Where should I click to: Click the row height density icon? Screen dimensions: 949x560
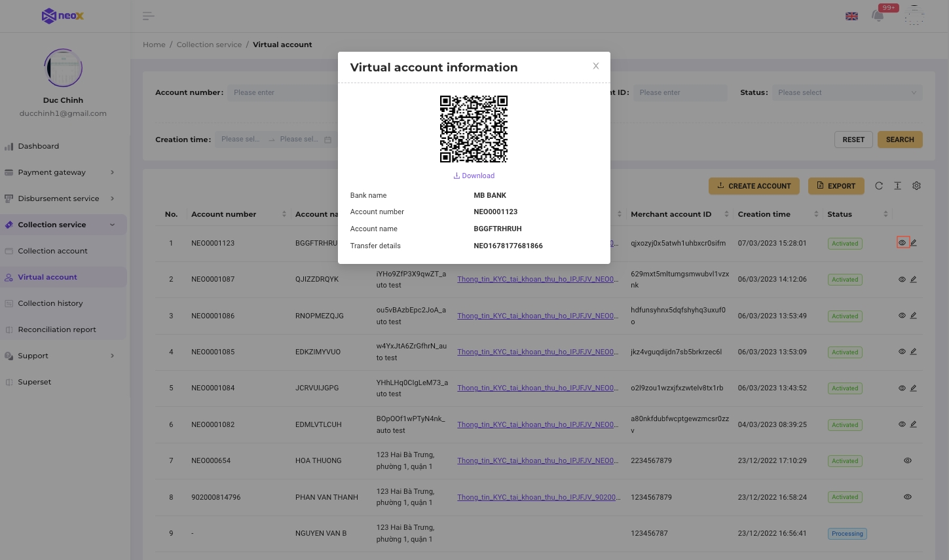point(897,186)
